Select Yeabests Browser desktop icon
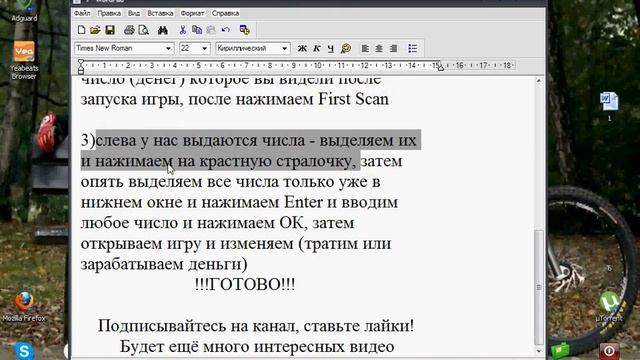The width and height of the screenshot is (640, 360). tap(24, 60)
